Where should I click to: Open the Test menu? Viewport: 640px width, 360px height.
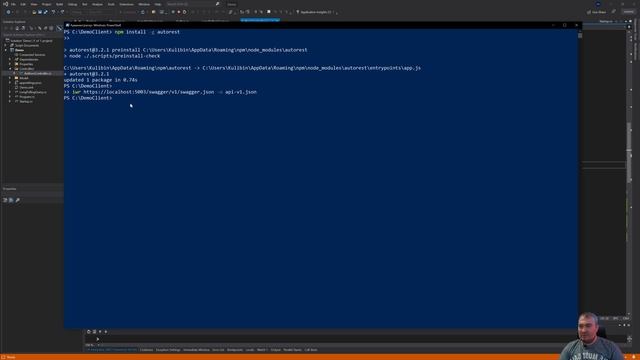tap(84, 4)
